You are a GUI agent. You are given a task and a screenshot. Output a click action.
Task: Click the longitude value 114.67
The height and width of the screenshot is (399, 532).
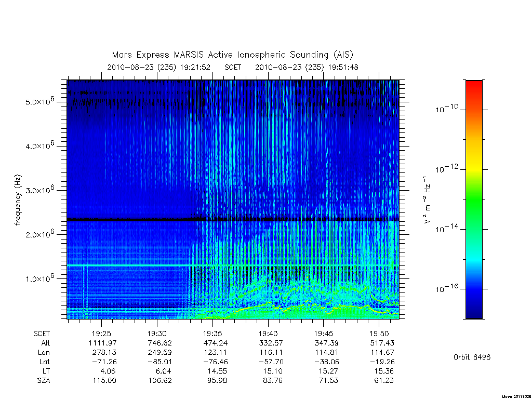(382, 353)
